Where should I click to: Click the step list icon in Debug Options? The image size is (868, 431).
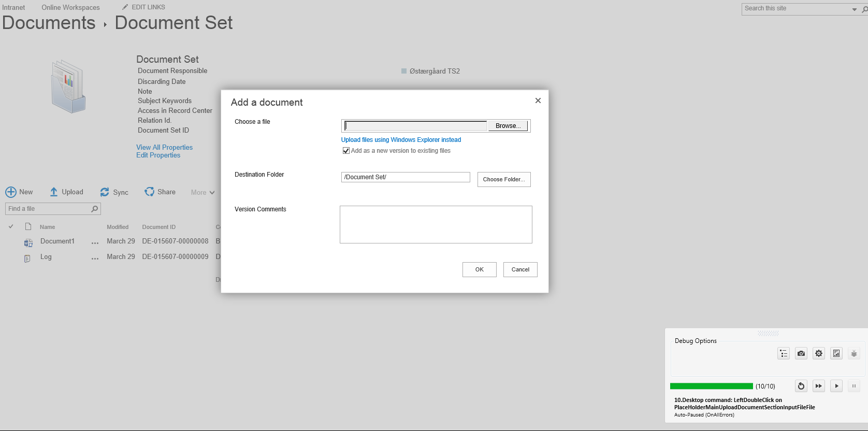click(784, 353)
